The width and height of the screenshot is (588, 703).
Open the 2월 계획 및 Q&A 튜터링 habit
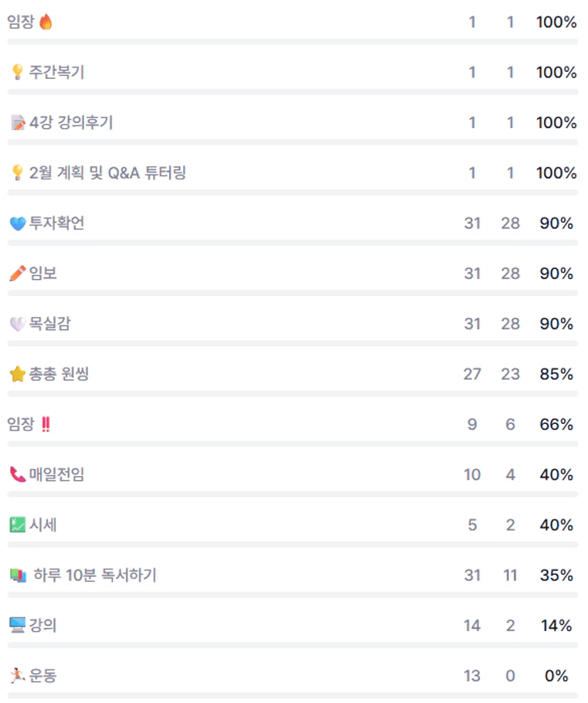[x=108, y=173]
